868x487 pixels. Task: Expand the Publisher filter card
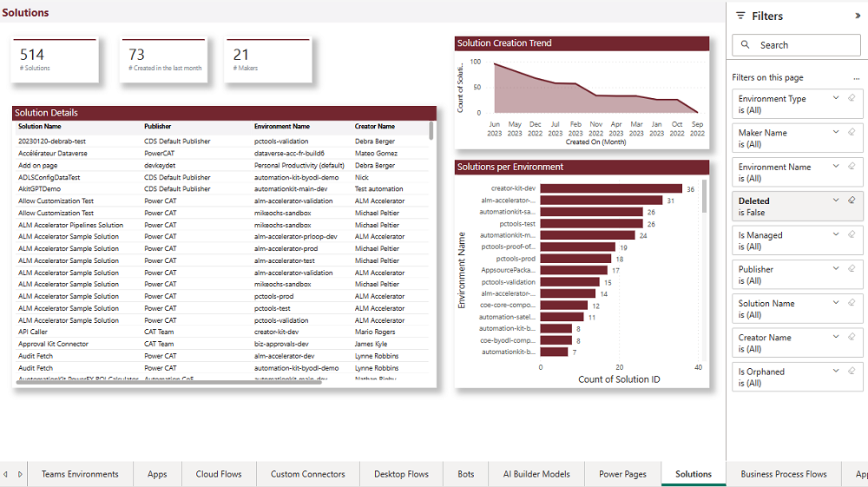836,269
